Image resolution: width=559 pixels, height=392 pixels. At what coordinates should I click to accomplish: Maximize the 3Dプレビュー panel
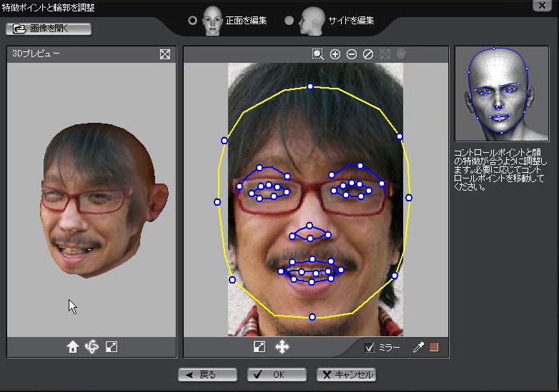[165, 54]
